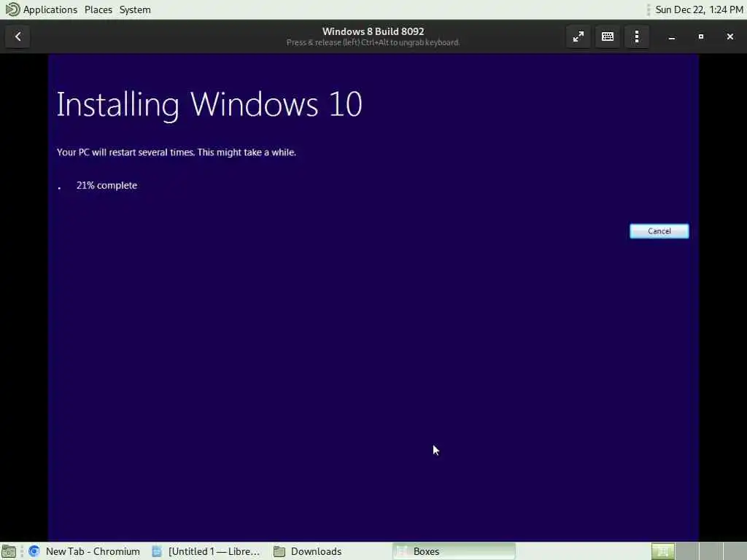Select the first workspace in workspace switcher

coord(662,551)
